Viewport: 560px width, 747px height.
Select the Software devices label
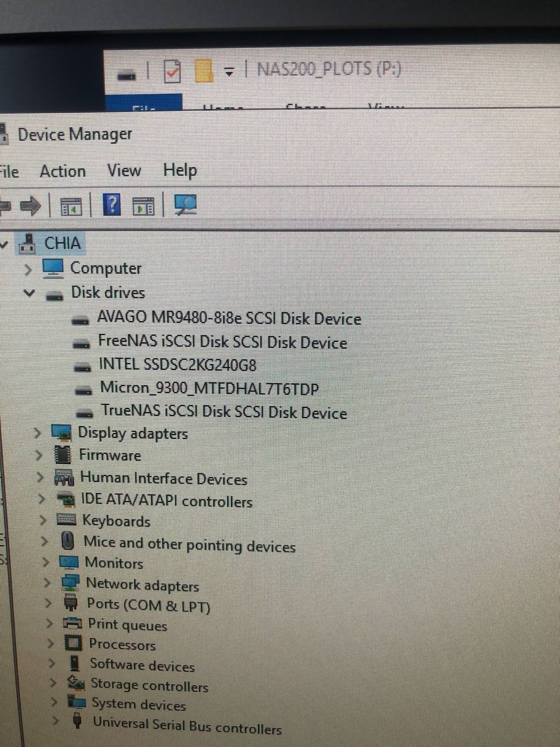(x=142, y=665)
